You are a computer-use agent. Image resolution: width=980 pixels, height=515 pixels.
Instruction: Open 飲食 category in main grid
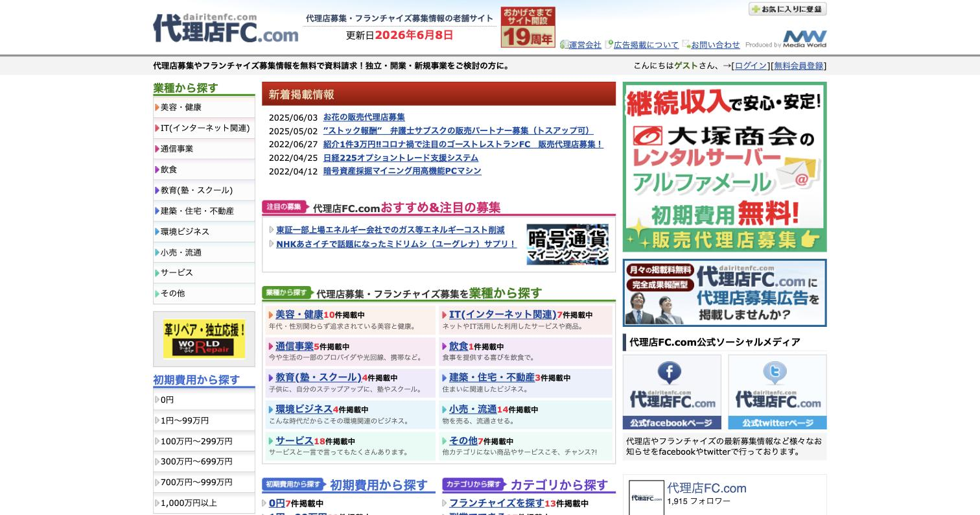459,346
